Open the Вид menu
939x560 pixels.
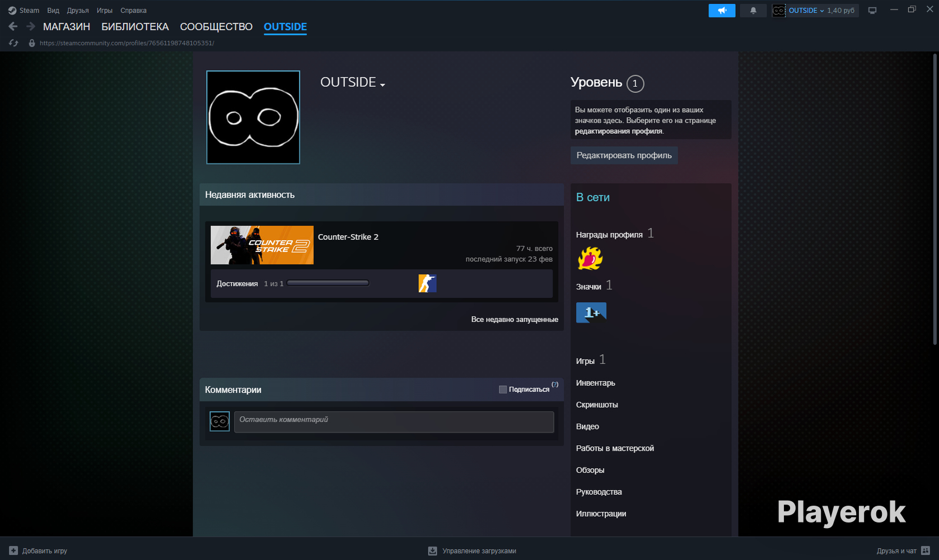pos(53,11)
